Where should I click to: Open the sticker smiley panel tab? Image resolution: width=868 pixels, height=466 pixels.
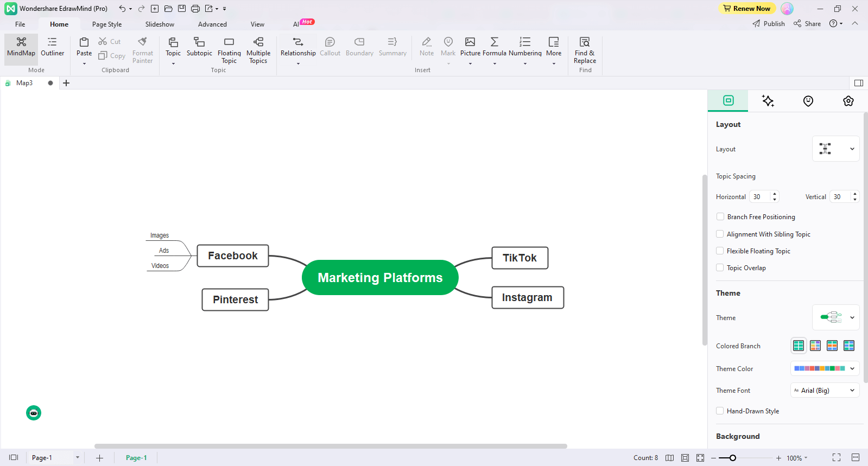pos(808,101)
